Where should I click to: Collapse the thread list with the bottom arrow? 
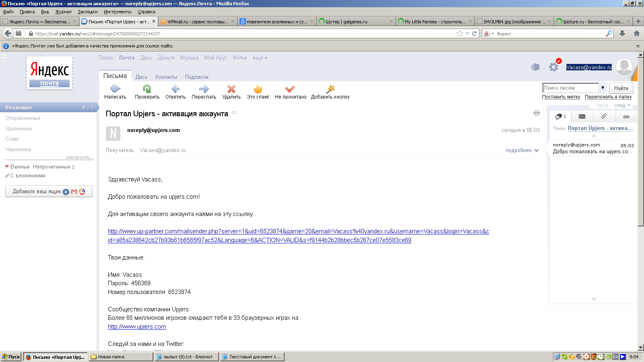pos(594,299)
